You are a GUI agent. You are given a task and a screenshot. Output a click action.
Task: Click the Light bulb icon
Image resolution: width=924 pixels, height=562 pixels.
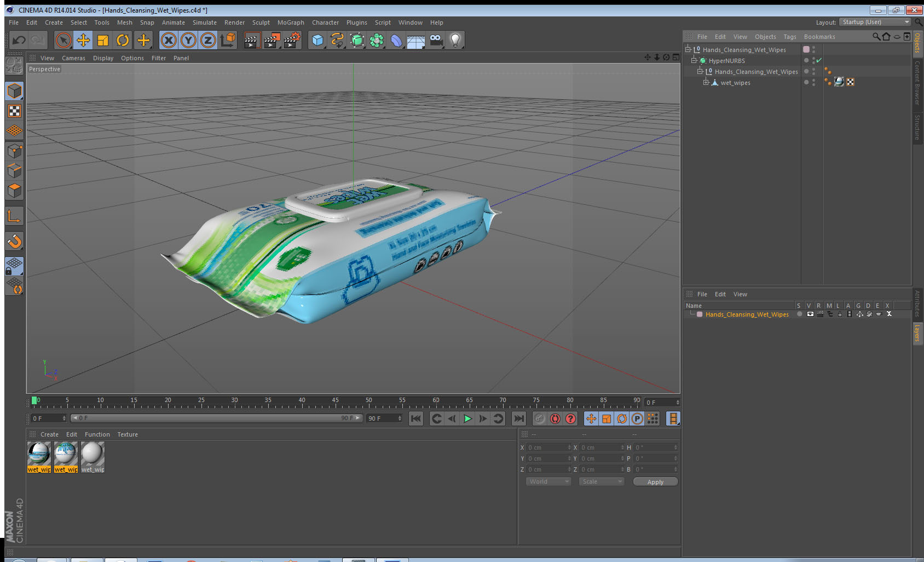click(x=455, y=40)
